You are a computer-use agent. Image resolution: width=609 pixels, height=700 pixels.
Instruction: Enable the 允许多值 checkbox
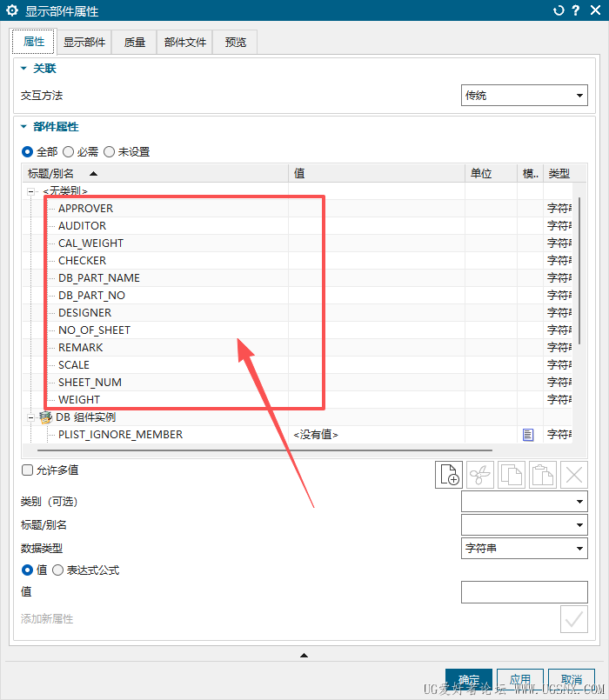(x=27, y=470)
